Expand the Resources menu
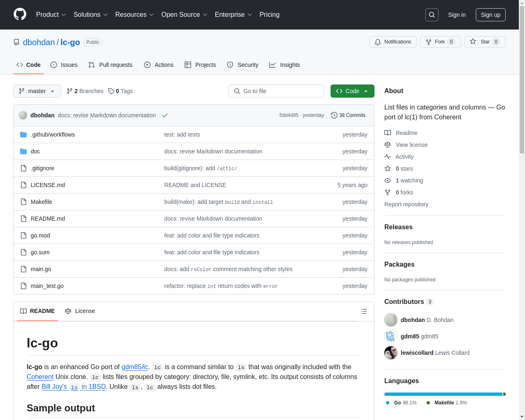 coord(135,15)
